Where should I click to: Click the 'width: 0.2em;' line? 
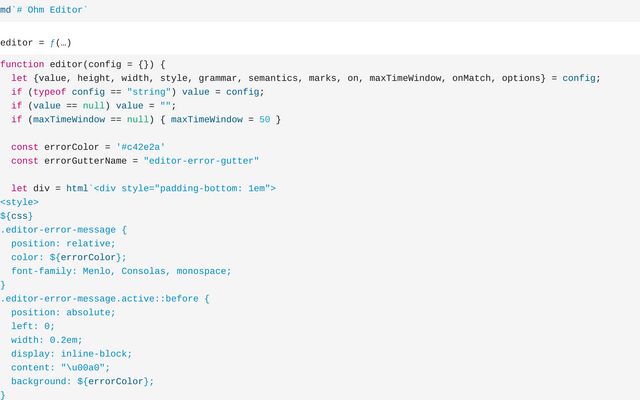point(47,340)
